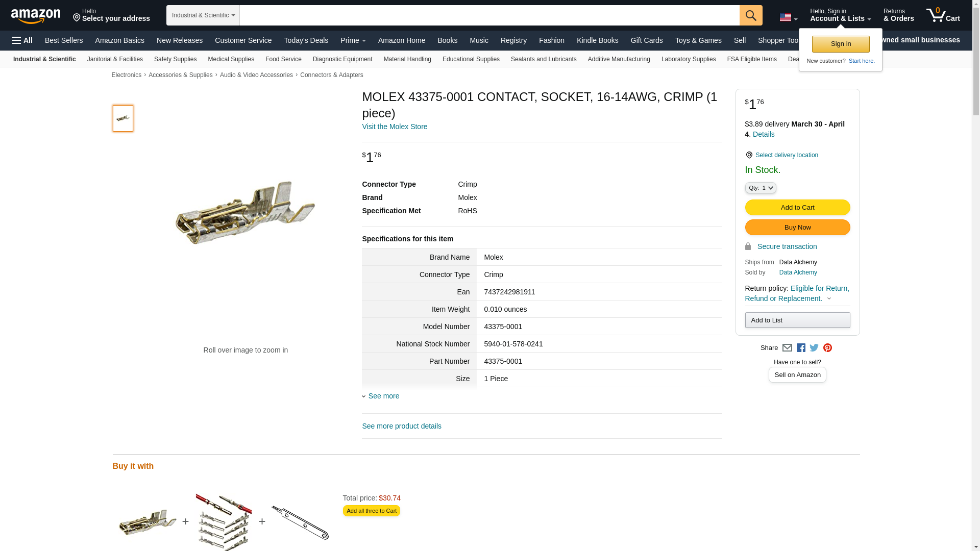The image size is (980, 551).
Task: Expand the return policy chevron
Action: tap(829, 299)
